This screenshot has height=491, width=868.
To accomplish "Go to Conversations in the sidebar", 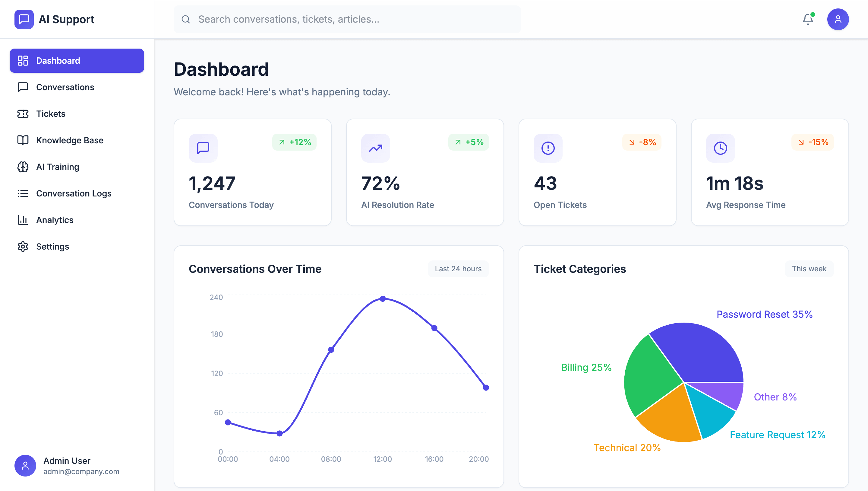I will coord(65,87).
